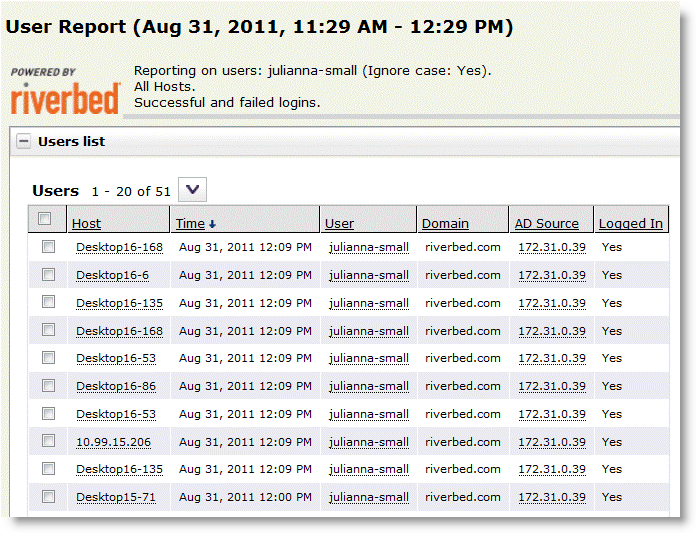Sort by Logged In column header
This screenshot has height=533, width=696.
631,224
